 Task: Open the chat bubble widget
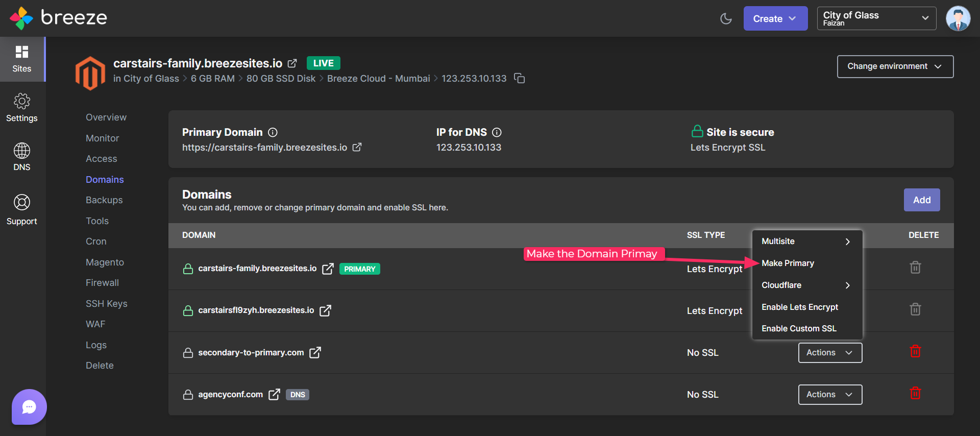pos(29,407)
